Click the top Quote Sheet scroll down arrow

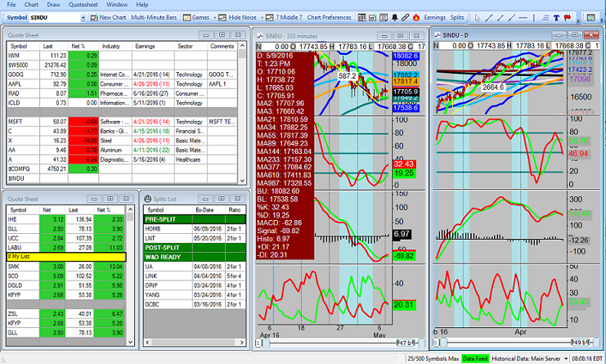(242, 181)
